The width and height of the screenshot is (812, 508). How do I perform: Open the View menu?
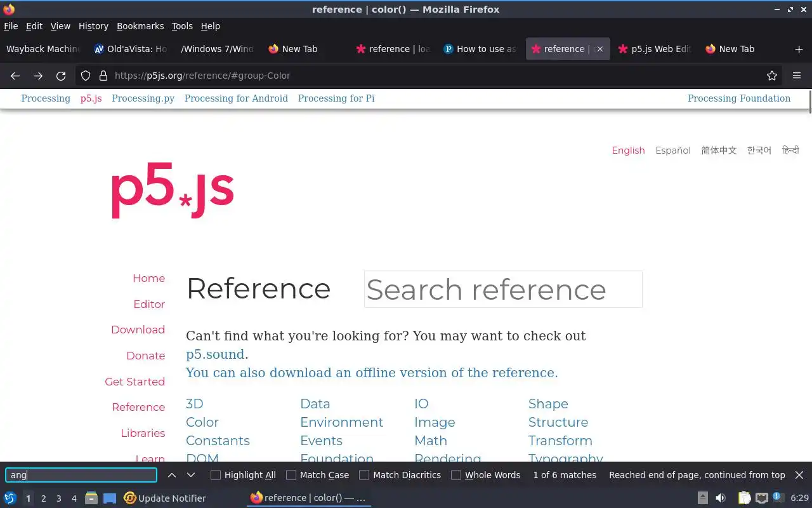pos(60,26)
